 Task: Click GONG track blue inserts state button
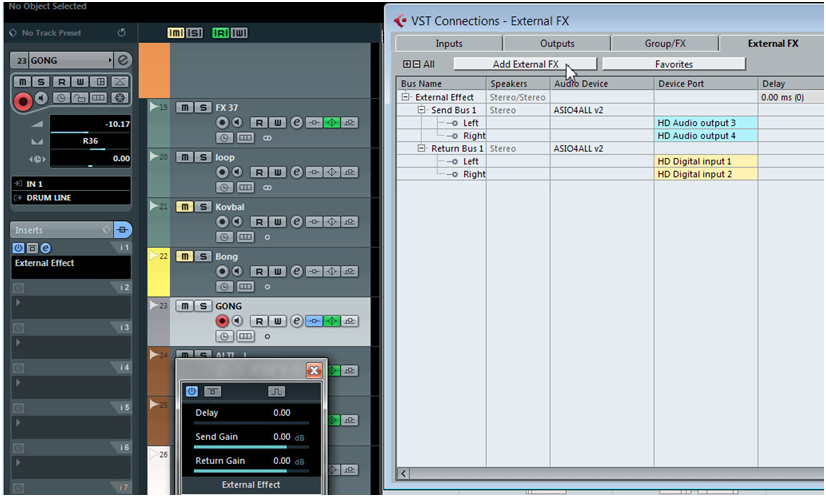(314, 321)
